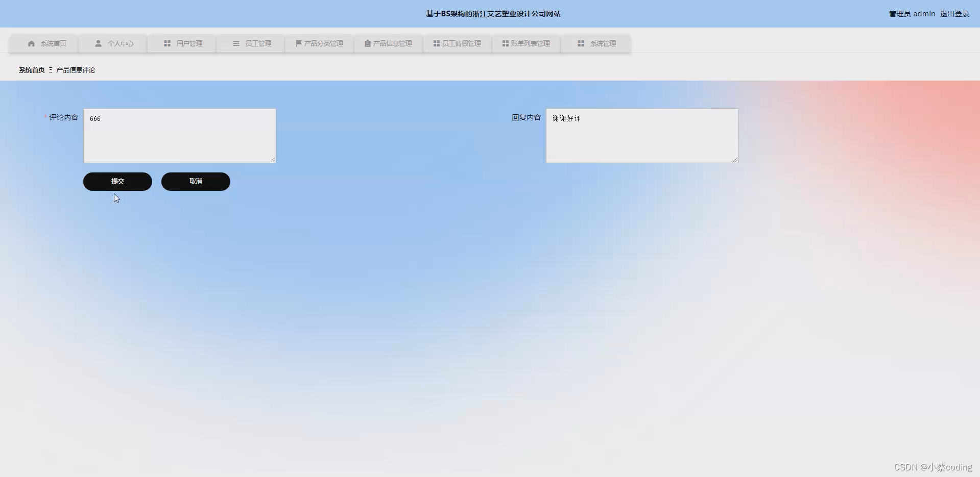Open the 个人中心 menu tab
This screenshot has width=980, height=477.
click(x=112, y=43)
